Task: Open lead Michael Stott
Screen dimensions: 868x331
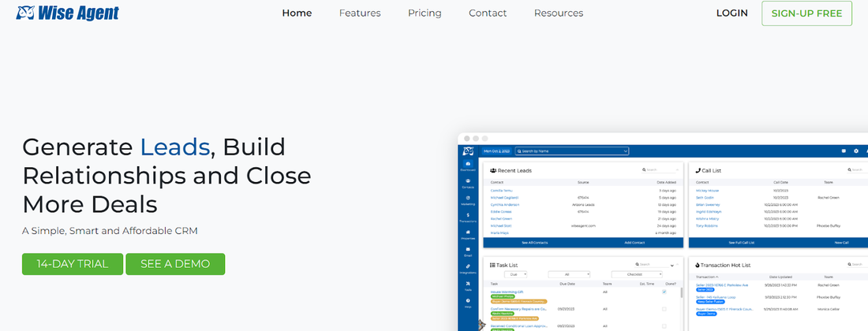Action: [501, 225]
